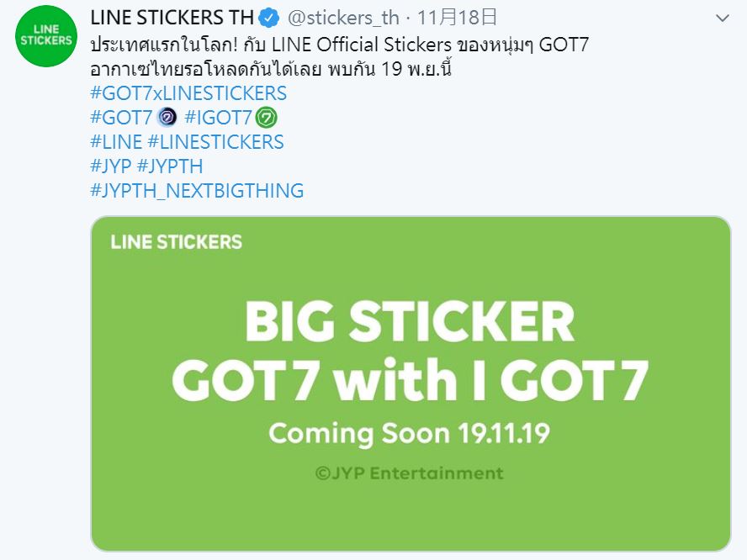Image resolution: width=747 pixels, height=560 pixels.
Task: Open the #IGOT7 hashtag
Action: [218, 117]
